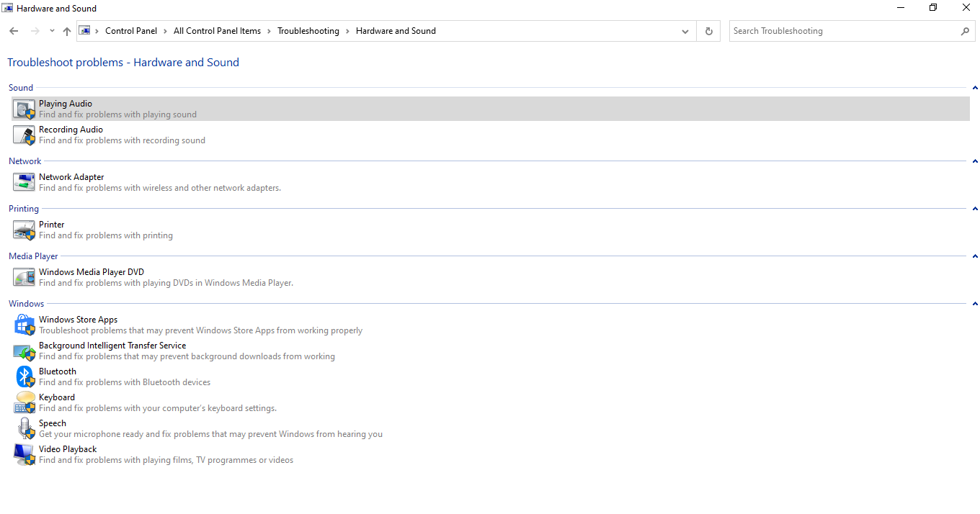Collapse the Windows section
This screenshot has height=514, width=980.
(974, 304)
